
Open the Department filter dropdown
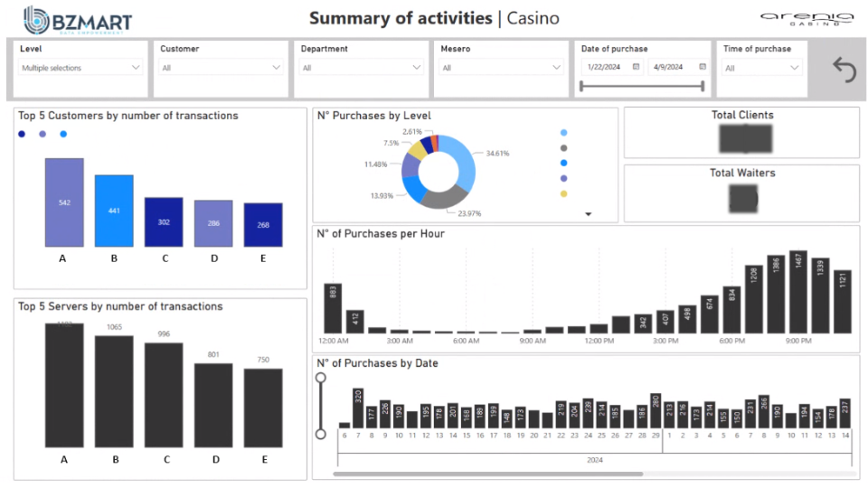tap(361, 68)
